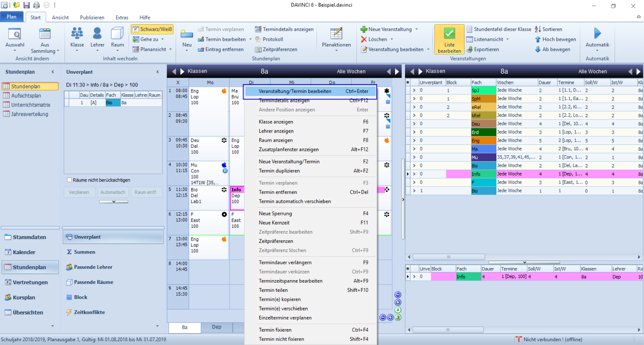Open Vertretungen section
The image size is (644, 345).
tap(30, 282)
